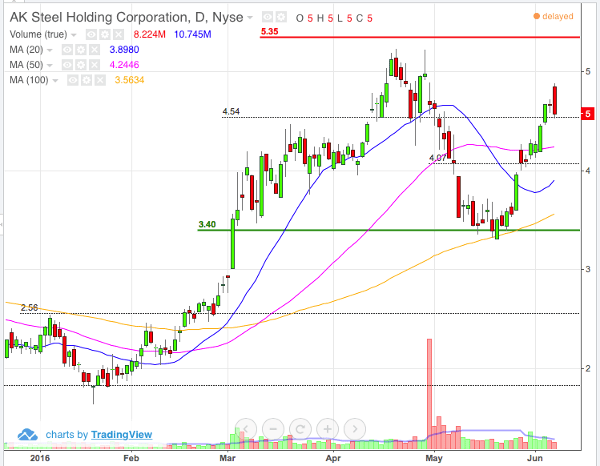600x466 pixels.
Task: Open MA (20) settings gear
Action: (x=81, y=50)
